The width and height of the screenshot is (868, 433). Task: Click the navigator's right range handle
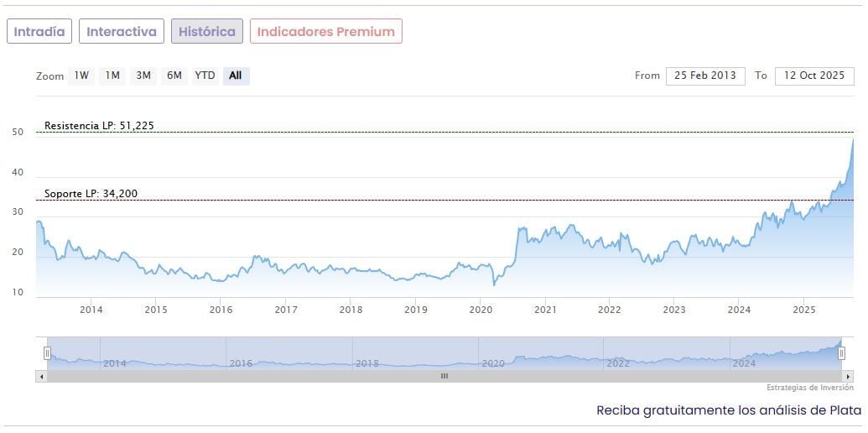coord(841,353)
